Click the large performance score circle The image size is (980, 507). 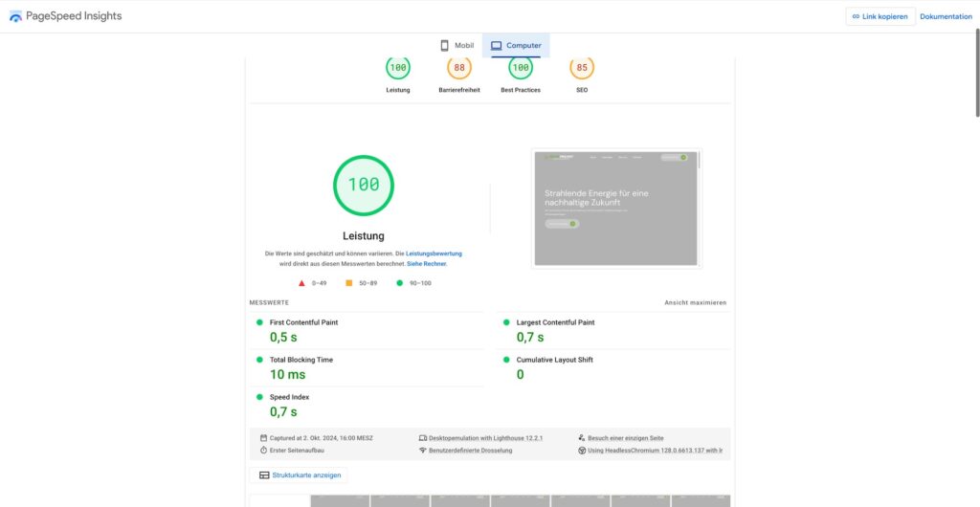coord(363,186)
